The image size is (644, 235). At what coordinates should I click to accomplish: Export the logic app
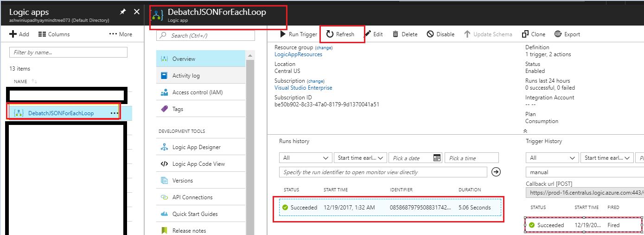567,34
